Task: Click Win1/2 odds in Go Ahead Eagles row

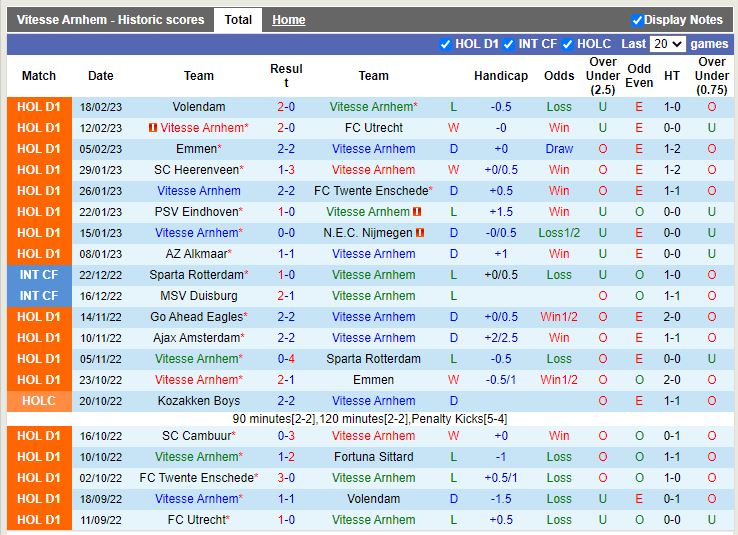Action: (559, 317)
